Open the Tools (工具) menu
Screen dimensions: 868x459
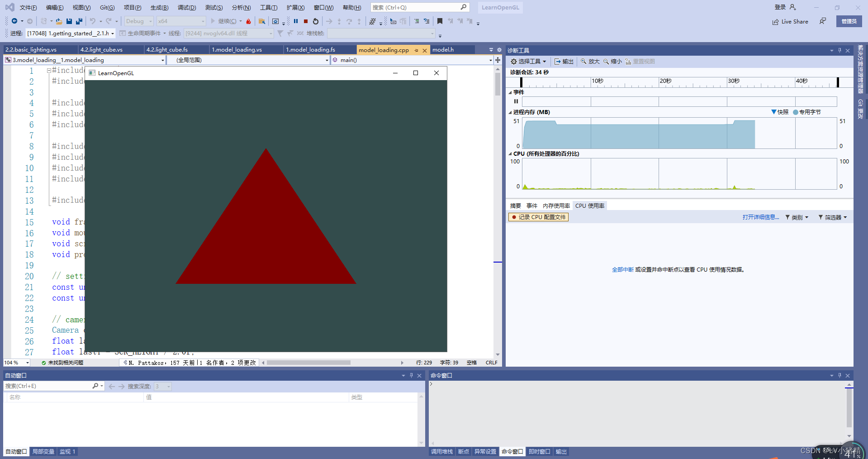pos(269,8)
